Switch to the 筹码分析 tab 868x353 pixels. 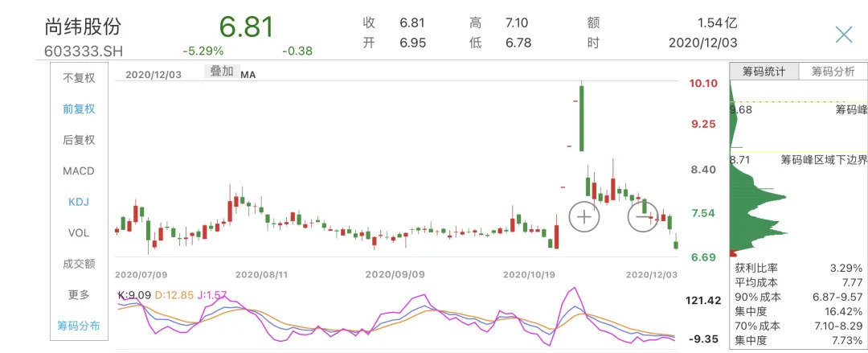pos(833,72)
